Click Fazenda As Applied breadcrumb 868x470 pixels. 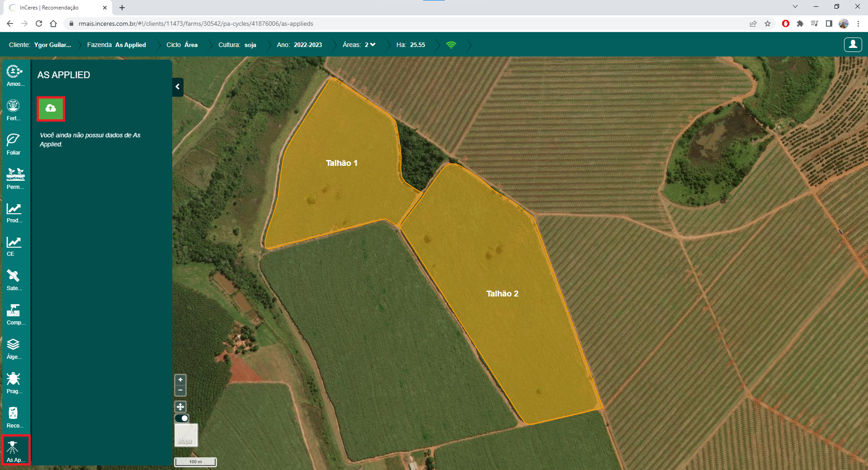[116, 45]
